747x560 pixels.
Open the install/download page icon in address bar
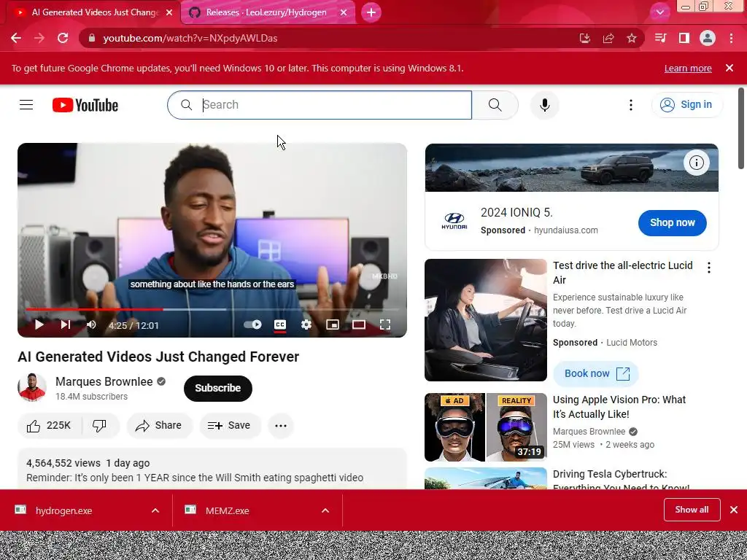[585, 38]
